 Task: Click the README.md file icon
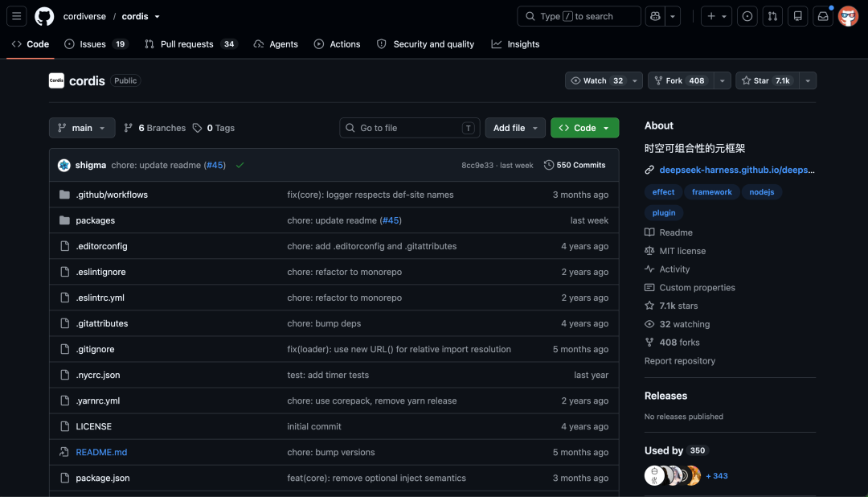(65, 452)
